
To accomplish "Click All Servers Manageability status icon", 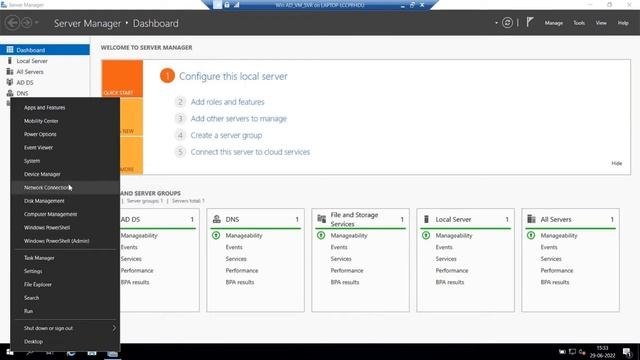I will [x=531, y=236].
